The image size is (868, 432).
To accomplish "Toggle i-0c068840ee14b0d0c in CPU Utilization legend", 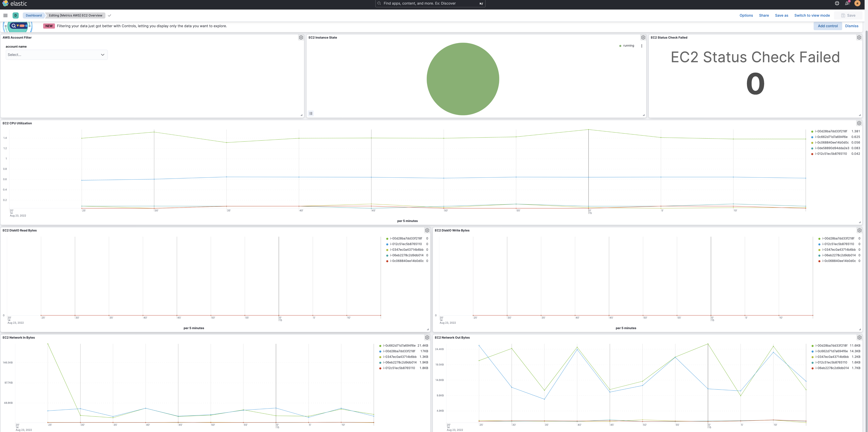I will (832, 143).
